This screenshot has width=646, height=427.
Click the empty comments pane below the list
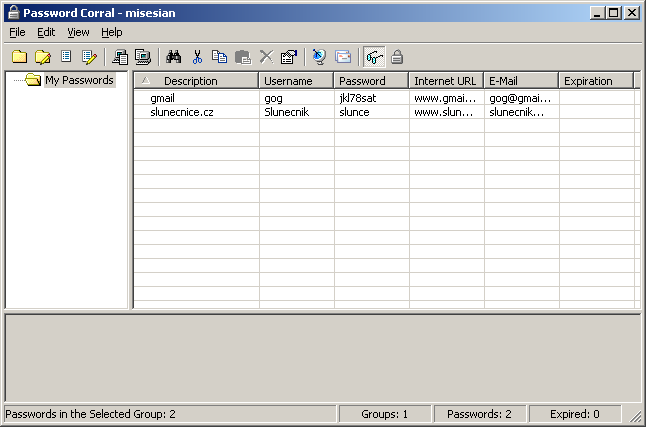point(323,357)
